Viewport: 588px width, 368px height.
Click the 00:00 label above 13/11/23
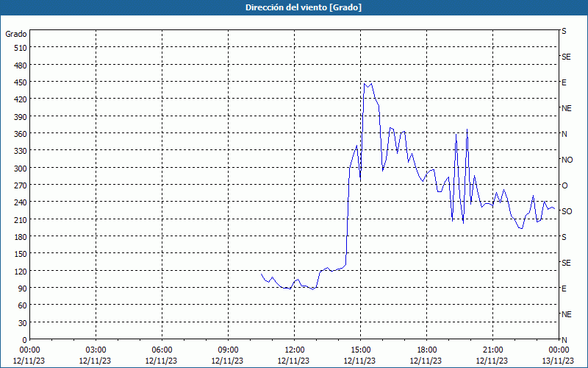pyautogui.click(x=559, y=350)
